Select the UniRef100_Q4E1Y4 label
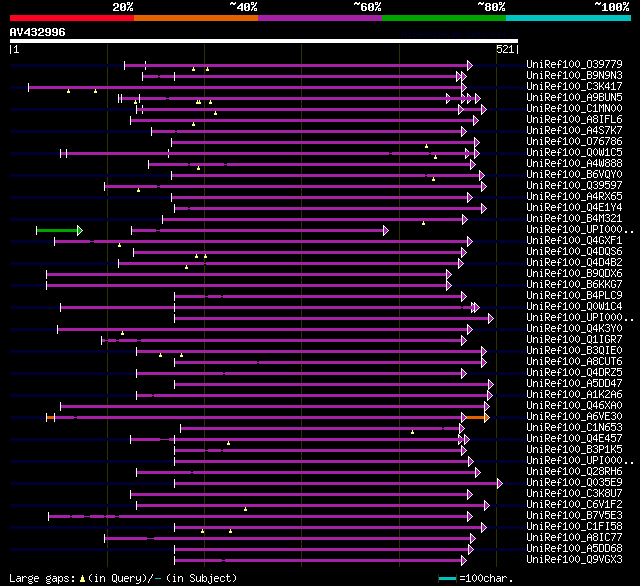 [x=574, y=207]
